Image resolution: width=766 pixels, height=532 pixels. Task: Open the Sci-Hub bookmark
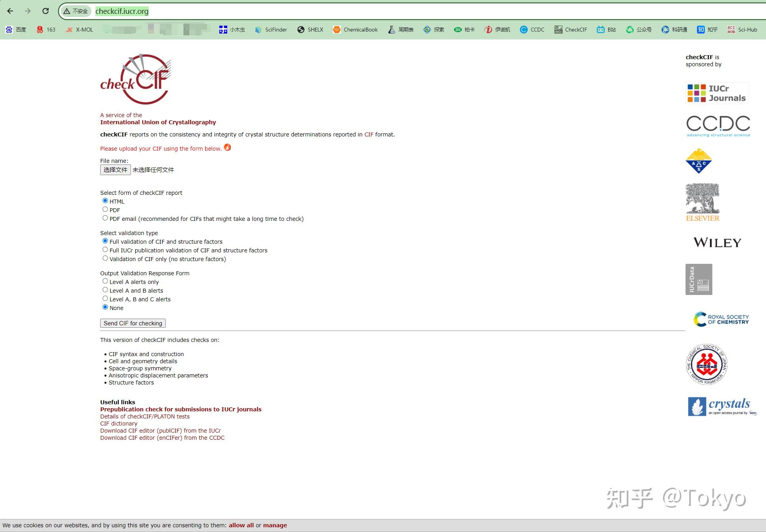click(742, 30)
